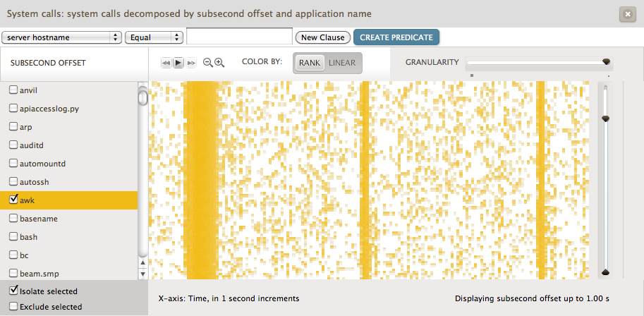Click the New Clause button
The width and height of the screenshot is (644, 316).
click(322, 37)
